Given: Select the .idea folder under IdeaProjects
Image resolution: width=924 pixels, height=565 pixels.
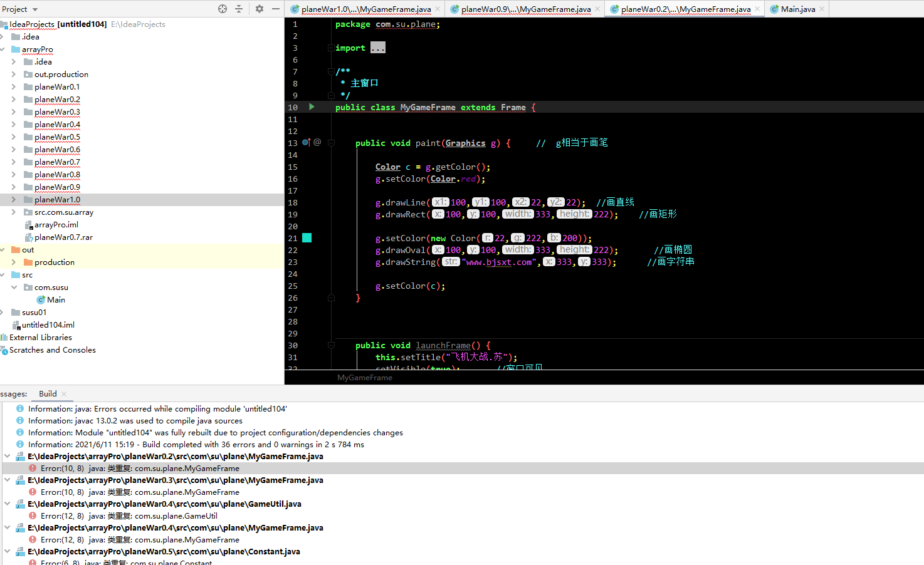Looking at the screenshot, I should pyautogui.click(x=31, y=37).
